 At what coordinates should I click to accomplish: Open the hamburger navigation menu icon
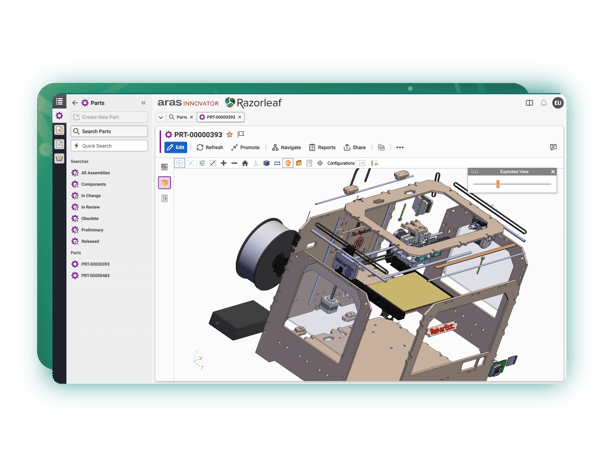60,102
